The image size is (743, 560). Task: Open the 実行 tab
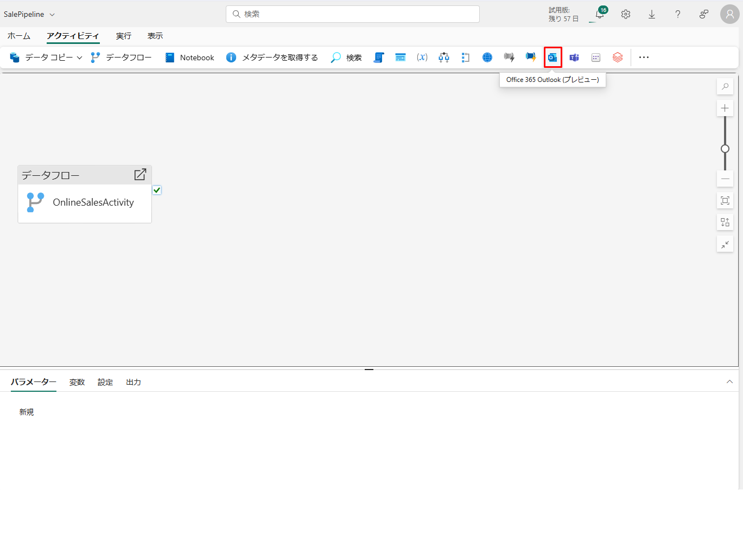[x=124, y=36]
